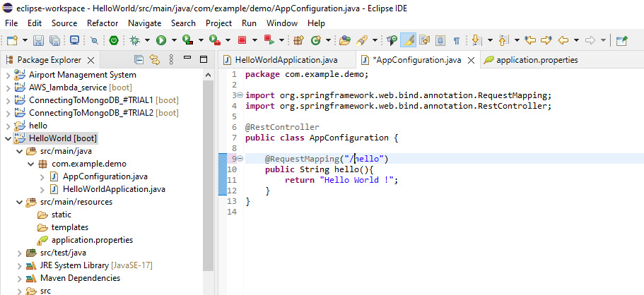Select the templates folder
Image resolution: width=644 pixels, height=295 pixels.
point(70,227)
